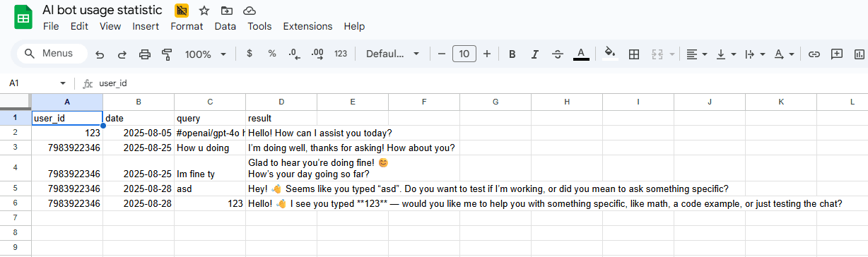Open the horizontal align dropdown

click(697, 54)
